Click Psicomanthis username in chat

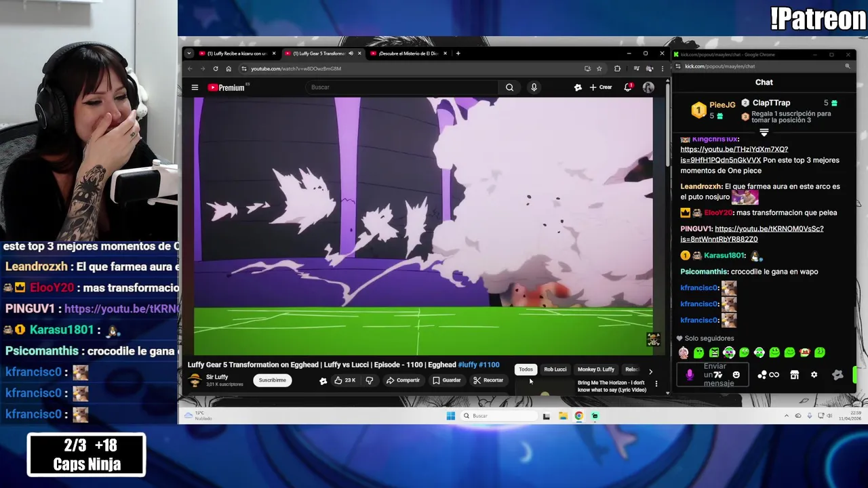(704, 272)
